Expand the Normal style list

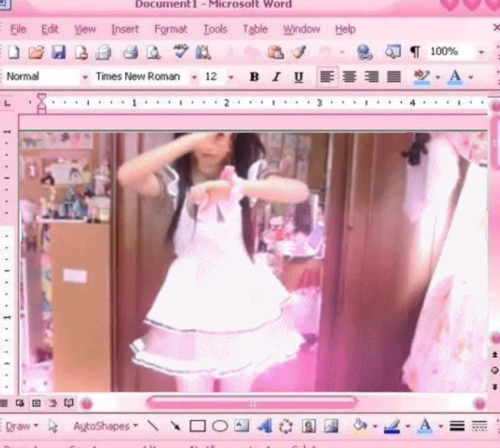click(85, 77)
